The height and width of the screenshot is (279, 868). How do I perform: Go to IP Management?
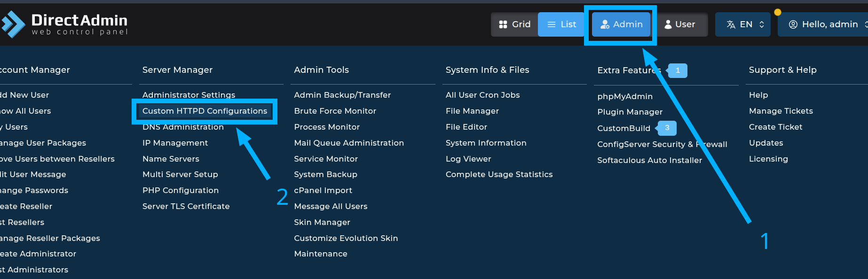[175, 143]
